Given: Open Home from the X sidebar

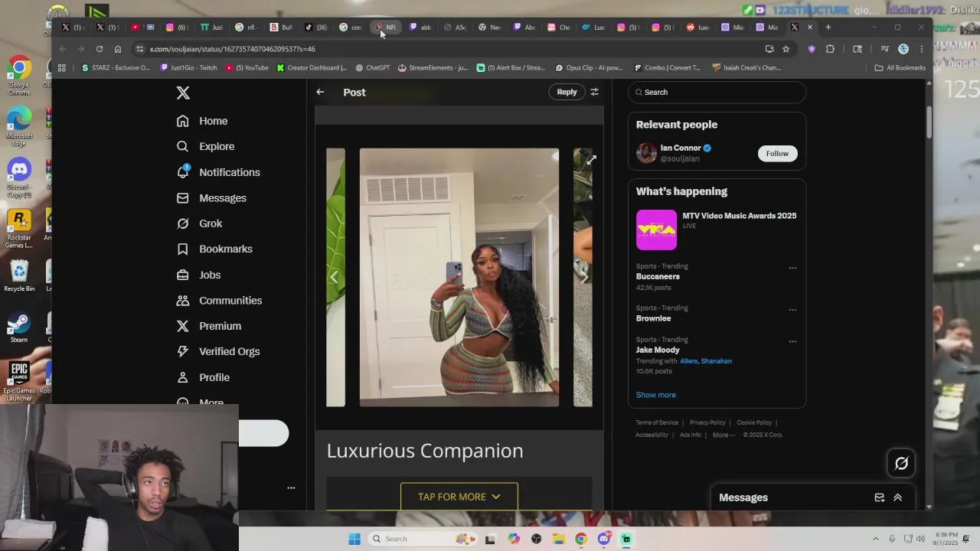Looking at the screenshot, I should pyautogui.click(x=202, y=121).
